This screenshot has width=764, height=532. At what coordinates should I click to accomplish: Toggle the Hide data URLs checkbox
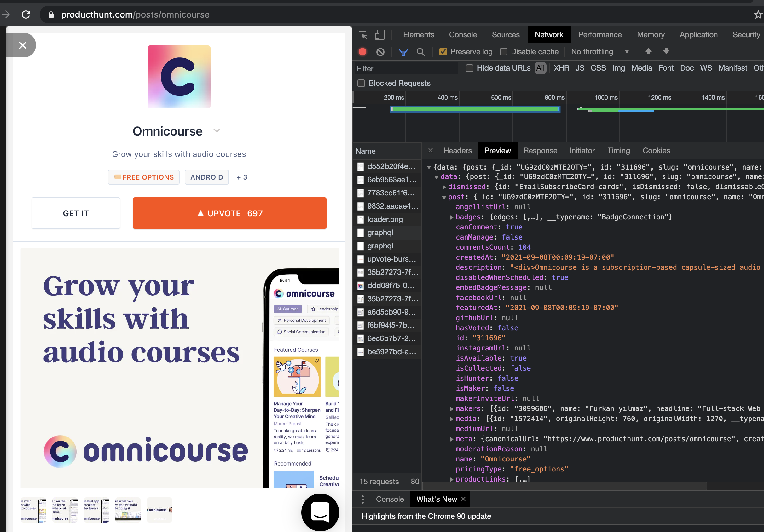pyautogui.click(x=470, y=68)
